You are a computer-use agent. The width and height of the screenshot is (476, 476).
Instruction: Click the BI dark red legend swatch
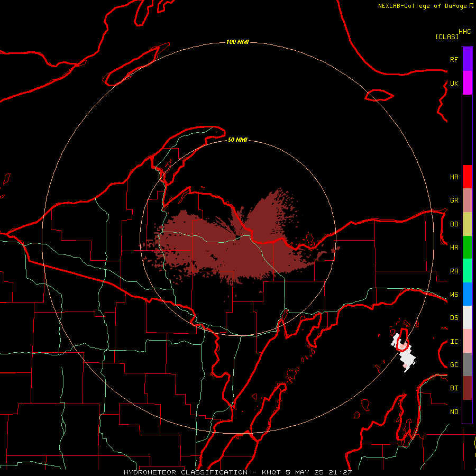[x=467, y=388]
